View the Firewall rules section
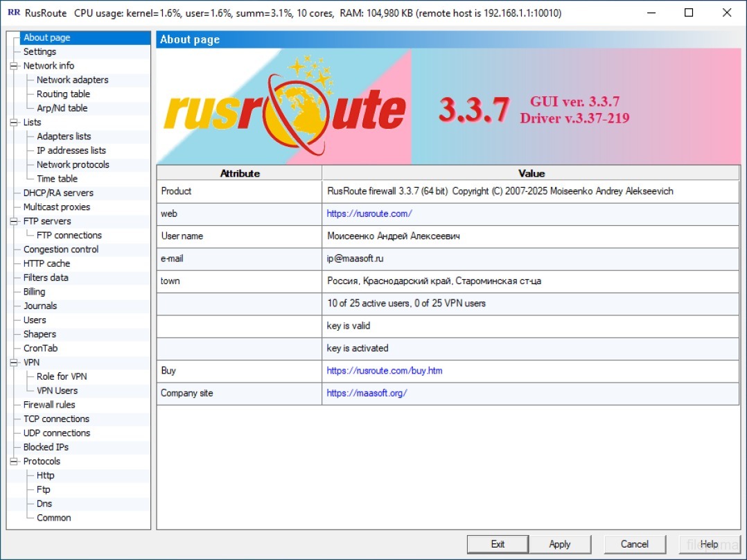747x560 pixels. click(49, 405)
